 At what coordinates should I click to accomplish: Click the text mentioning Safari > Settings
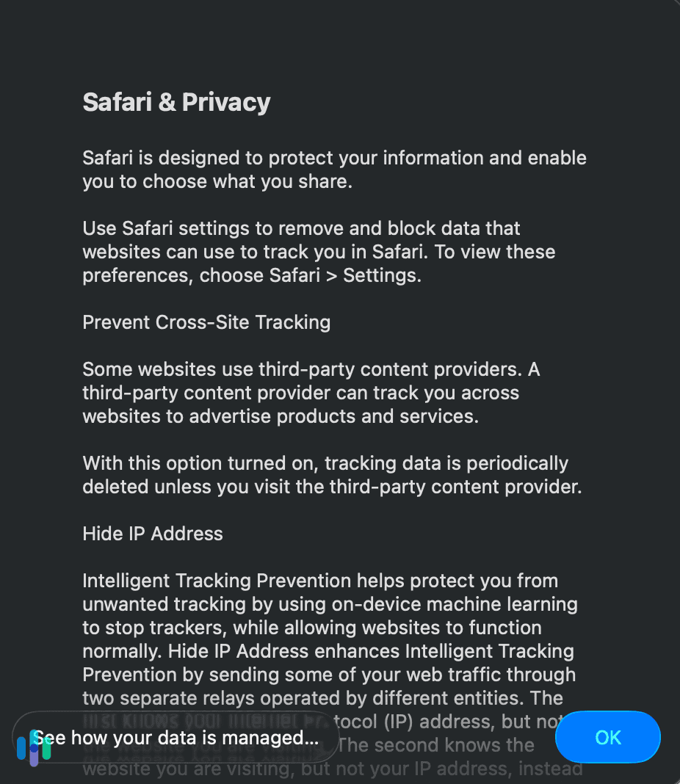coord(252,275)
